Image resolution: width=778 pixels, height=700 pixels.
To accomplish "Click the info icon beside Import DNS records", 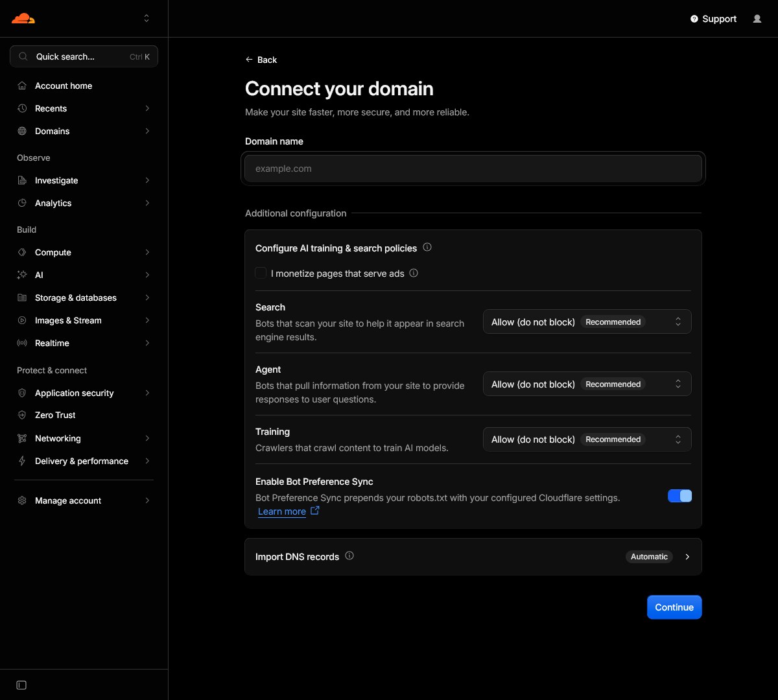I will (x=349, y=555).
